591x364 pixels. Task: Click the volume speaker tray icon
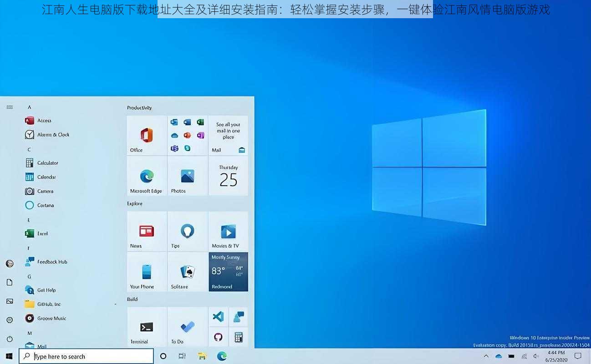click(x=536, y=356)
